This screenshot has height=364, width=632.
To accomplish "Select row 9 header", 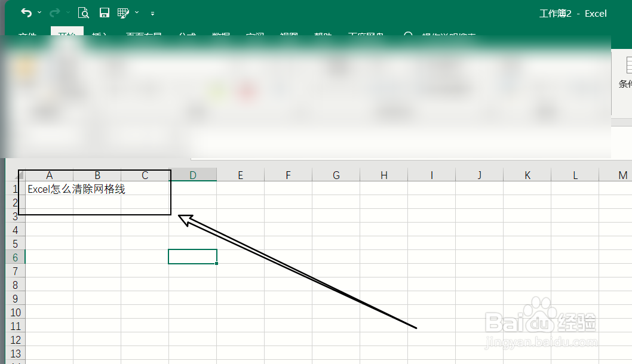I will [x=16, y=298].
